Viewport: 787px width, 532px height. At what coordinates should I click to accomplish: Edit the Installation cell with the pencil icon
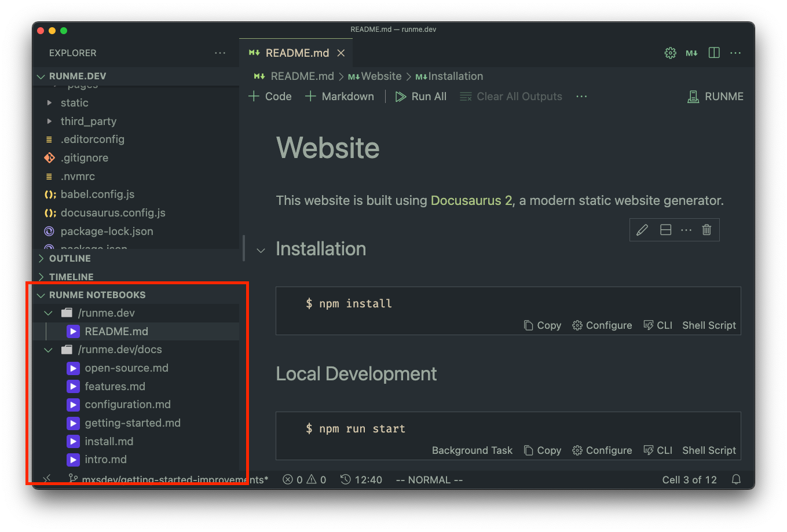pyautogui.click(x=642, y=230)
